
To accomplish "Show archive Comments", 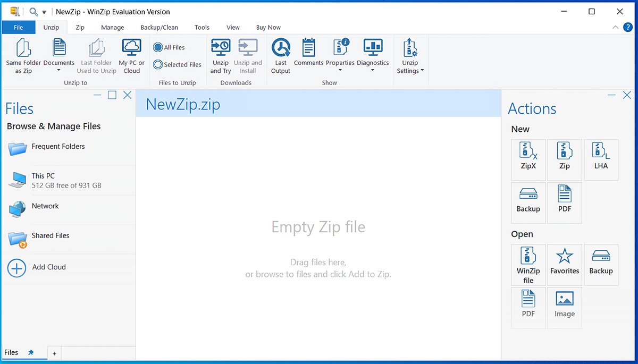I will click(x=308, y=55).
